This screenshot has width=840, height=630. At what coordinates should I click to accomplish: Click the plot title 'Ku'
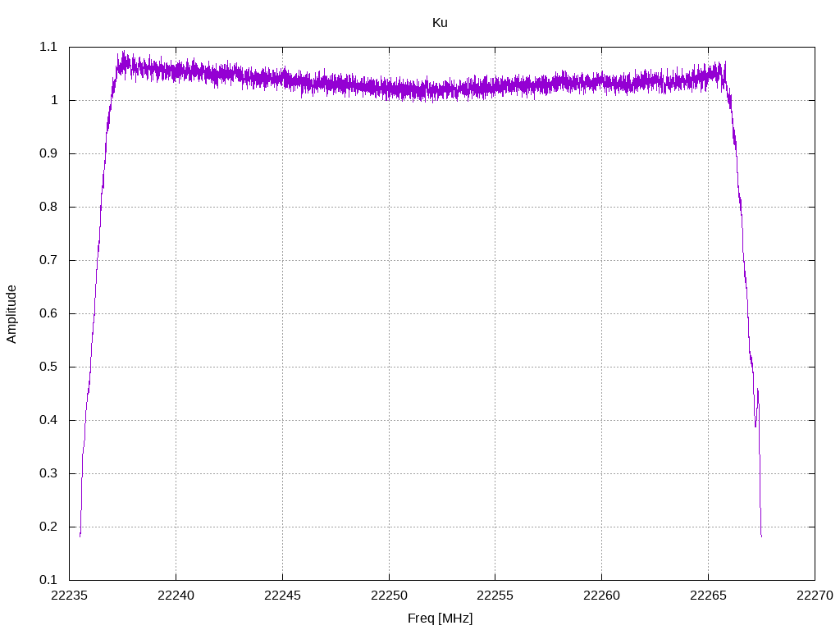point(440,22)
